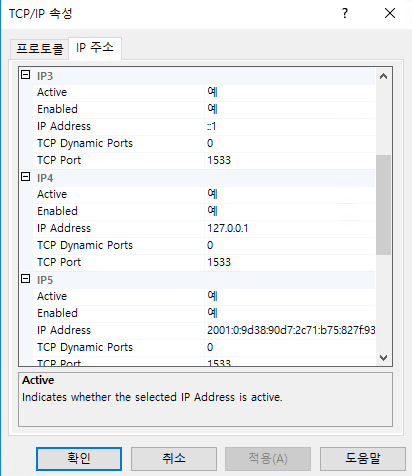This screenshot has height=476, width=412.
Task: Edit IP4 TCP Dynamic Ports value
Action: [290, 245]
